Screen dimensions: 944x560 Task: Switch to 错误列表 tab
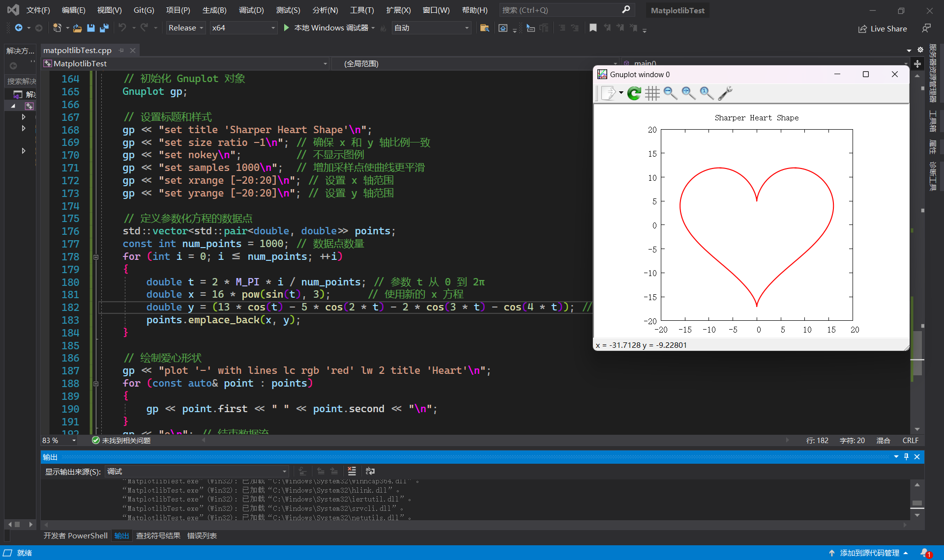pyautogui.click(x=202, y=535)
